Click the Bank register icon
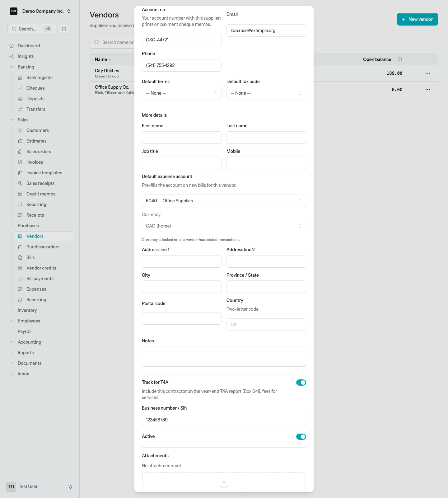This screenshot has height=498, width=448. coord(20,78)
